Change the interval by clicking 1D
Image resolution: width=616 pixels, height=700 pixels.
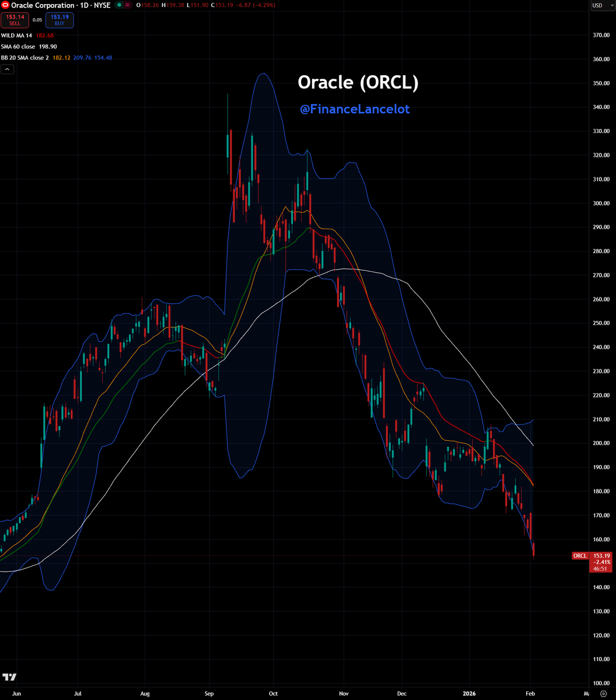tap(83, 5)
